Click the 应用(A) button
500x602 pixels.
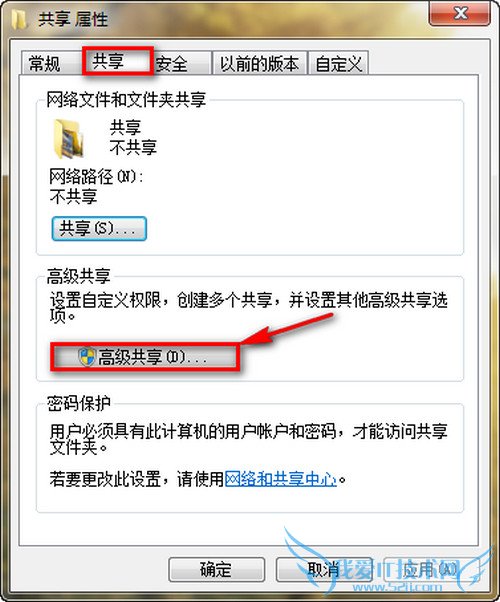point(430,570)
